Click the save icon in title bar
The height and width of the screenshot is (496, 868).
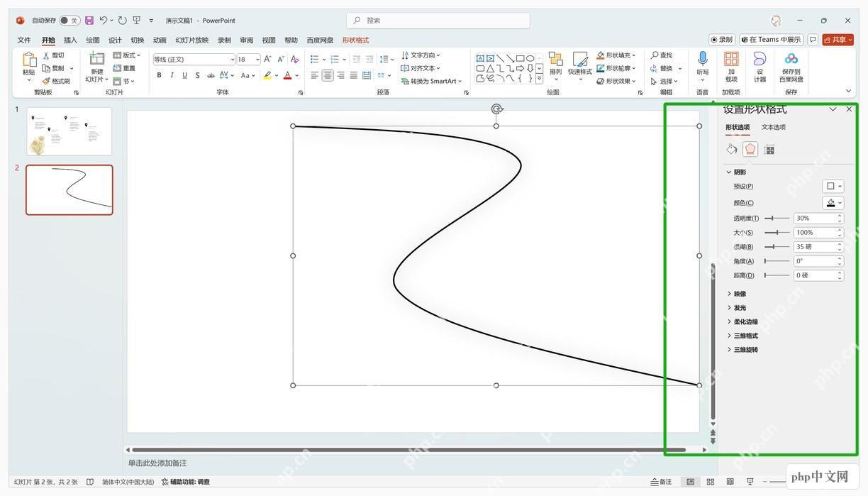coord(89,21)
